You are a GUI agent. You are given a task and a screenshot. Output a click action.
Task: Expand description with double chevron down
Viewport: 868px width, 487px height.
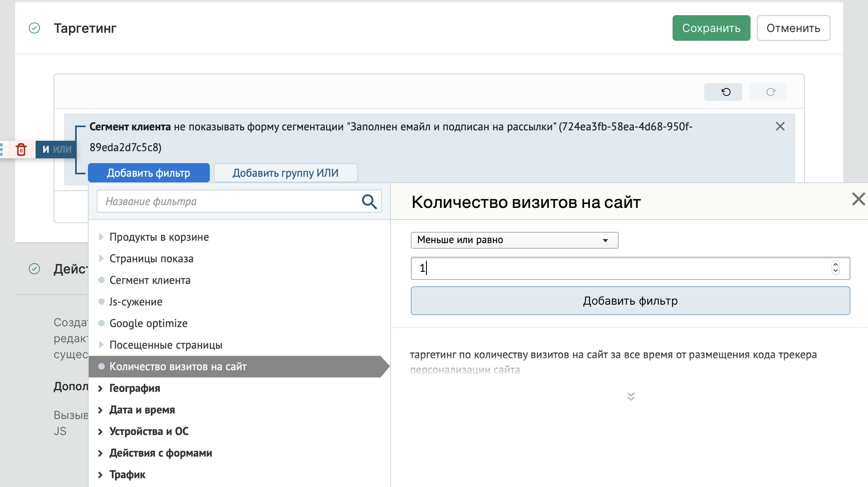pyautogui.click(x=631, y=396)
